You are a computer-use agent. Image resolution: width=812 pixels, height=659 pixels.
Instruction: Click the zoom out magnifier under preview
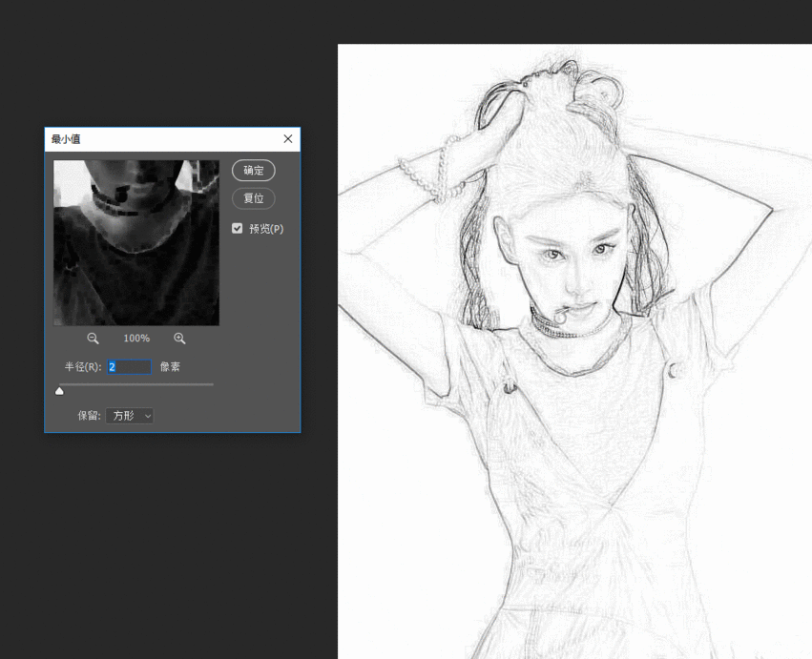93,339
